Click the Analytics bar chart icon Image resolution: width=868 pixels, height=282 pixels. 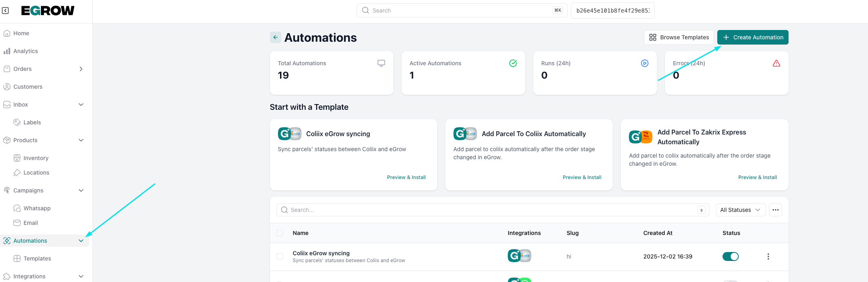pos(7,51)
